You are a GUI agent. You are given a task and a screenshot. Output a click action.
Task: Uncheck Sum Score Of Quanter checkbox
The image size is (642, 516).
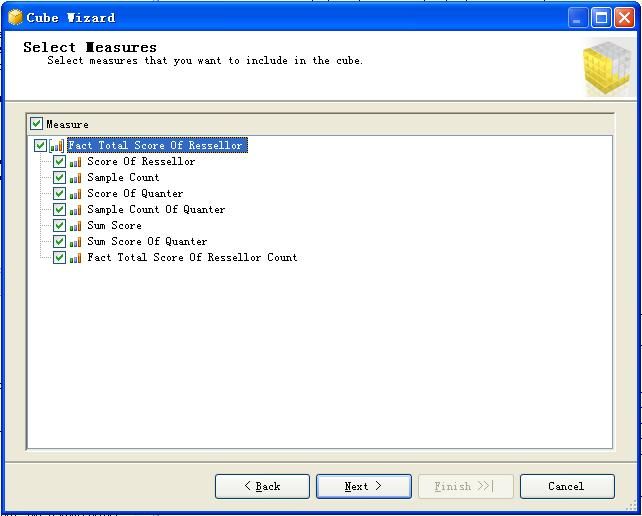(x=59, y=241)
